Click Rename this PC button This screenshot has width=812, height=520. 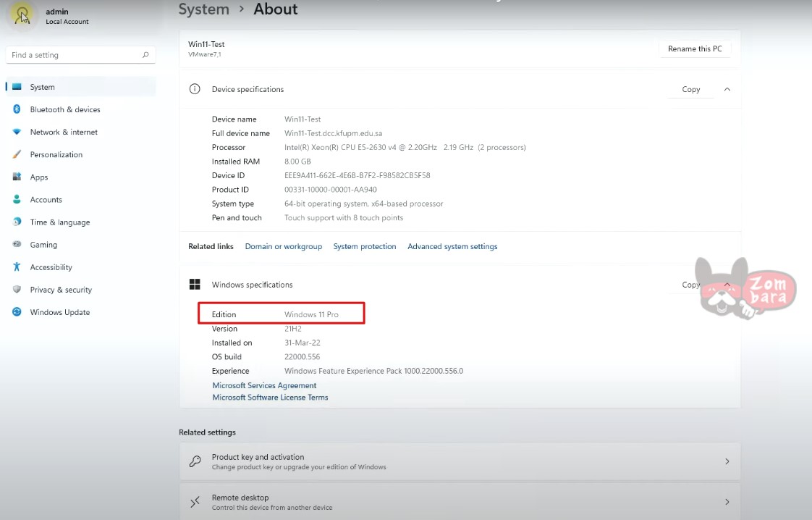695,49
